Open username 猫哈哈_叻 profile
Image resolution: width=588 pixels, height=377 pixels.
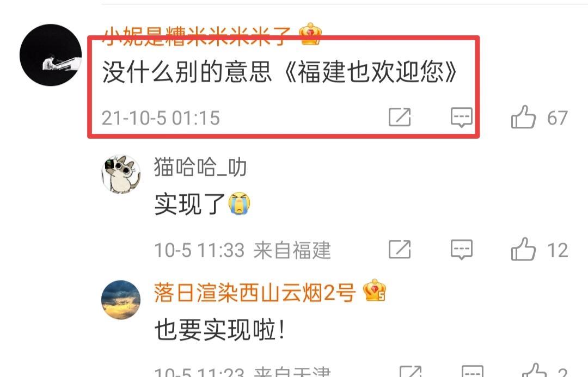pos(200,167)
